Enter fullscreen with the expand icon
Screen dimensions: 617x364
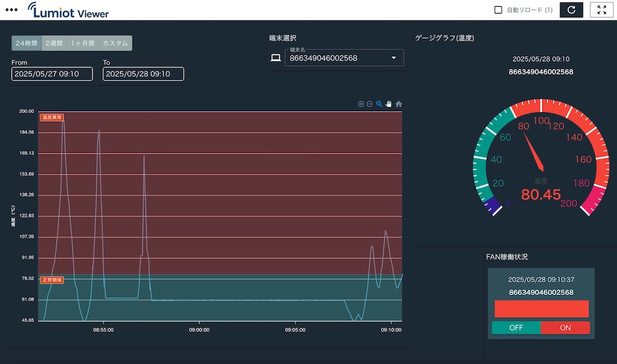point(602,10)
